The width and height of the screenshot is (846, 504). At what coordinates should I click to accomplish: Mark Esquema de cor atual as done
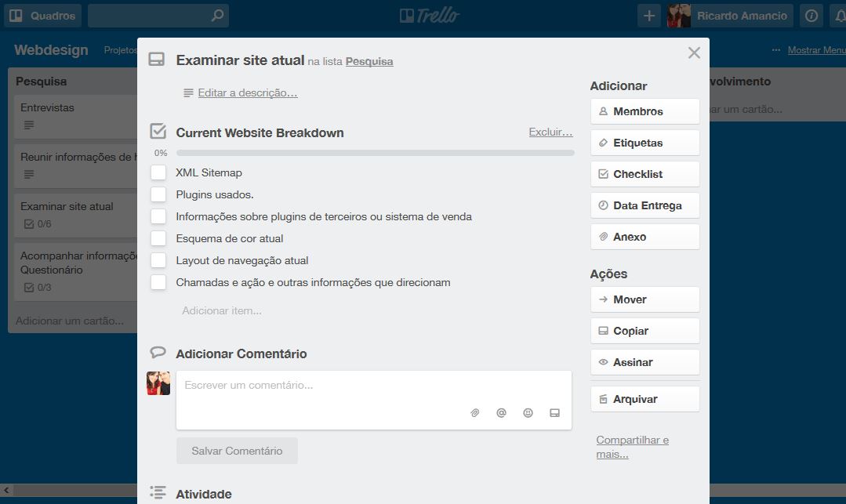158,238
